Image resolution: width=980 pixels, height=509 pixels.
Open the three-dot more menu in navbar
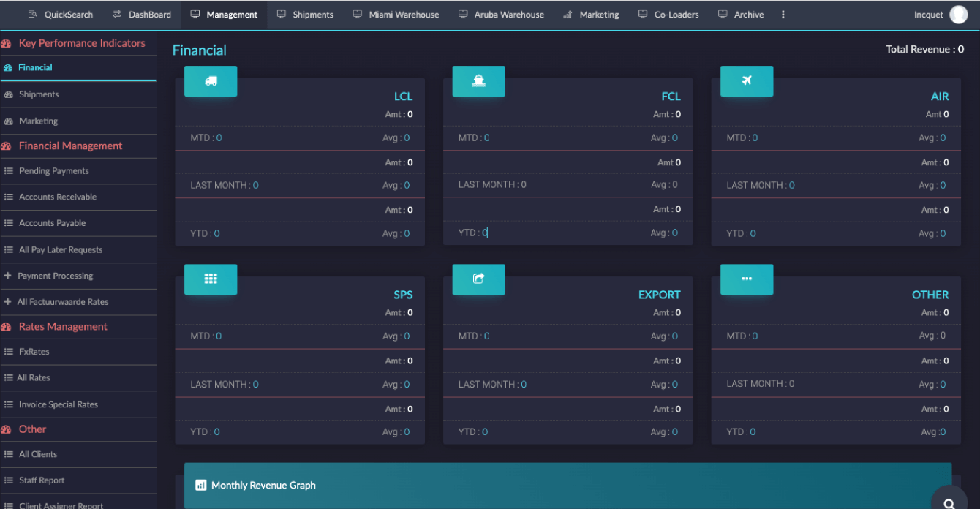(x=783, y=15)
